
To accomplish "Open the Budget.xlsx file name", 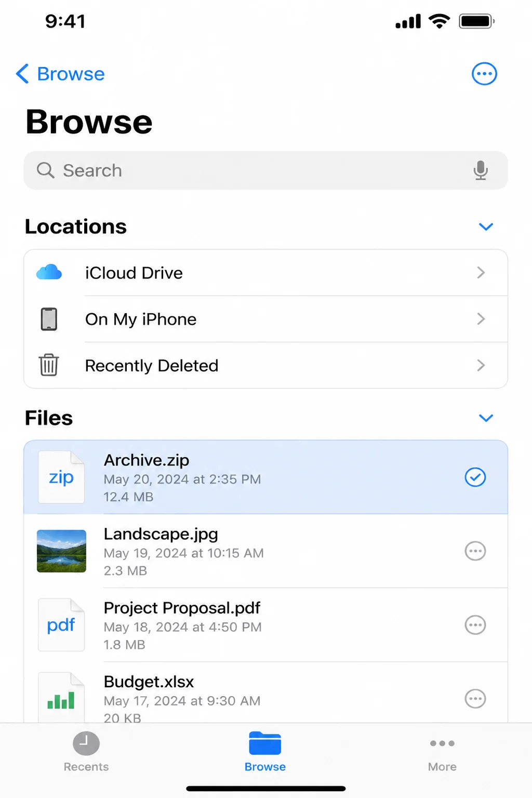I will click(x=149, y=682).
